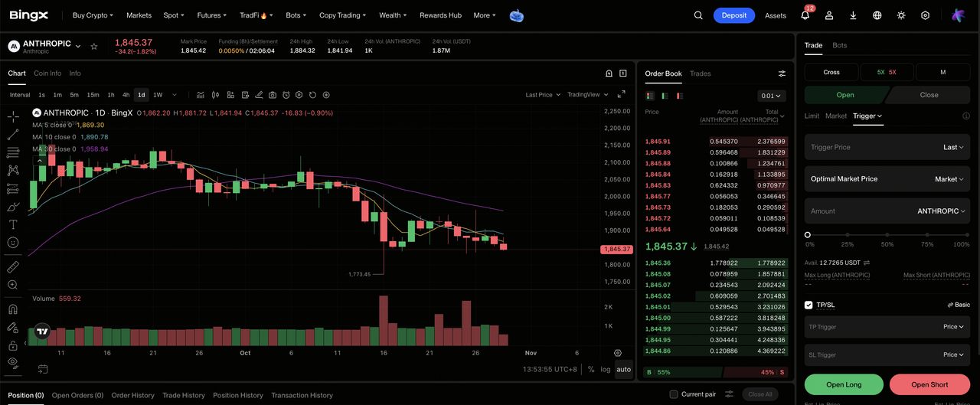The image size is (980, 405).
Task: Open the Copy Trading menu
Action: point(342,15)
